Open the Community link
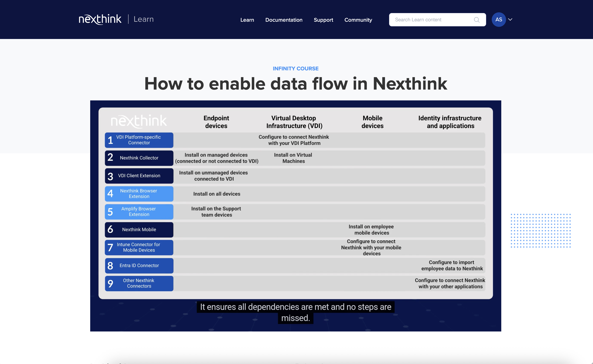Screen dimensions: 593x364 tap(358, 20)
